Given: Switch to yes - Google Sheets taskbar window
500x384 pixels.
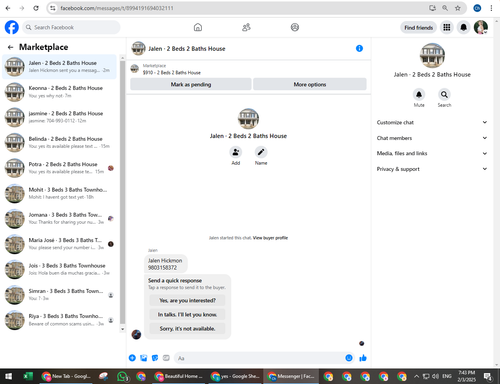Looking at the screenshot, I should point(235,376).
